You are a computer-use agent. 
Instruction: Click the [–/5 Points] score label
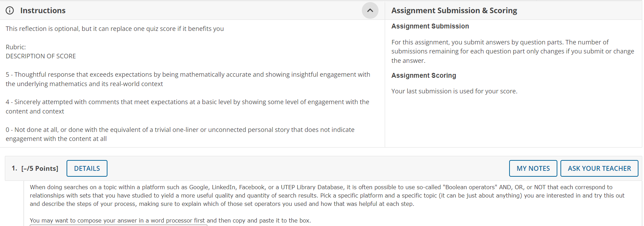pyautogui.click(x=40, y=168)
